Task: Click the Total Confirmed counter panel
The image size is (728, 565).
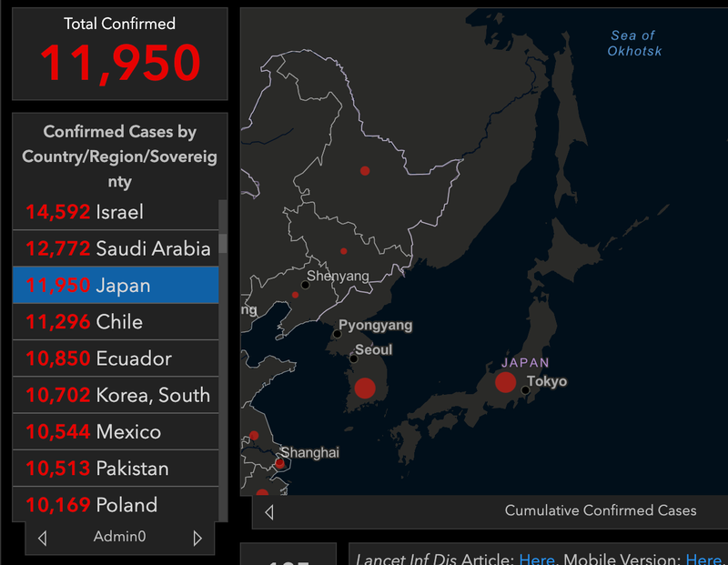Action: [x=118, y=53]
